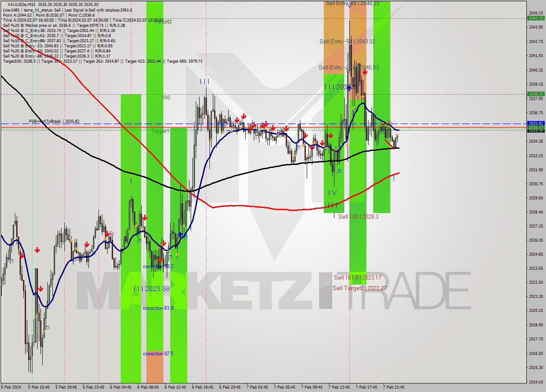Image resolution: width=546 pixels, height=392 pixels.
Task: Select the 2041.55 price axis value
Action: (x=536, y=56)
